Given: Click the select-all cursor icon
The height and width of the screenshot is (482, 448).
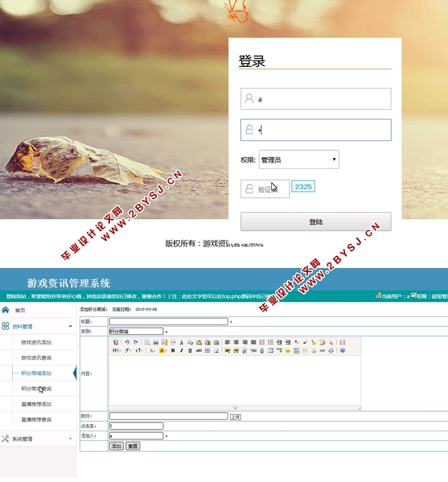Looking at the screenshot, I should (331, 342).
